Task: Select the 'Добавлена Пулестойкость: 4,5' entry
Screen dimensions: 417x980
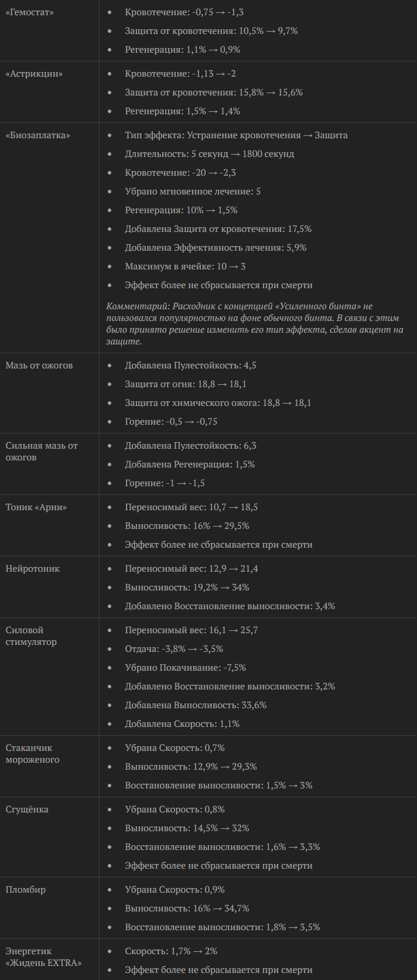Action: click(x=190, y=366)
